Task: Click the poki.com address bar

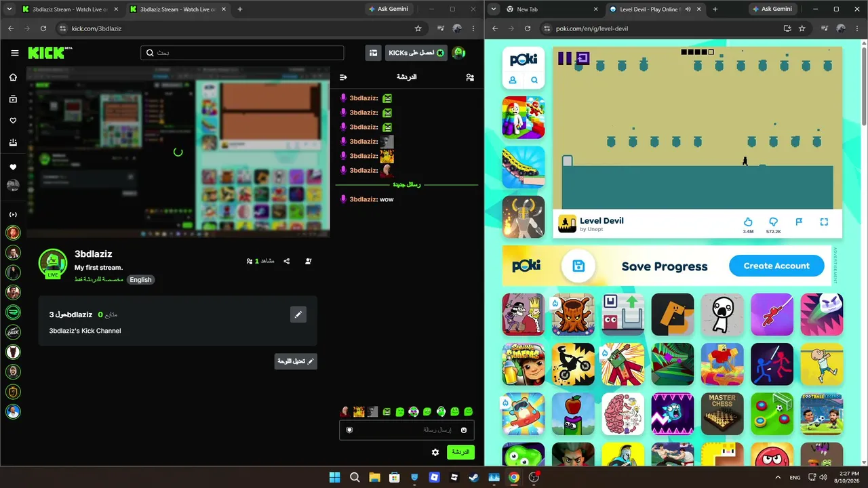Action: click(665, 28)
